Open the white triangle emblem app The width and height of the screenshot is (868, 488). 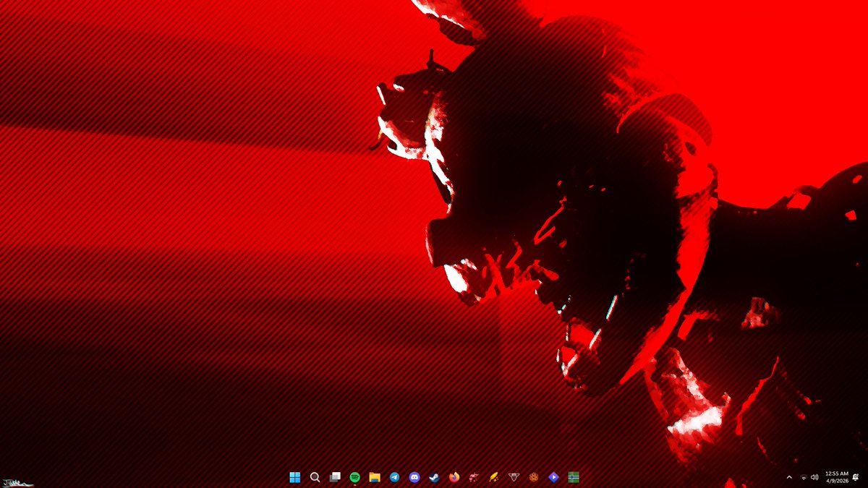point(514,477)
